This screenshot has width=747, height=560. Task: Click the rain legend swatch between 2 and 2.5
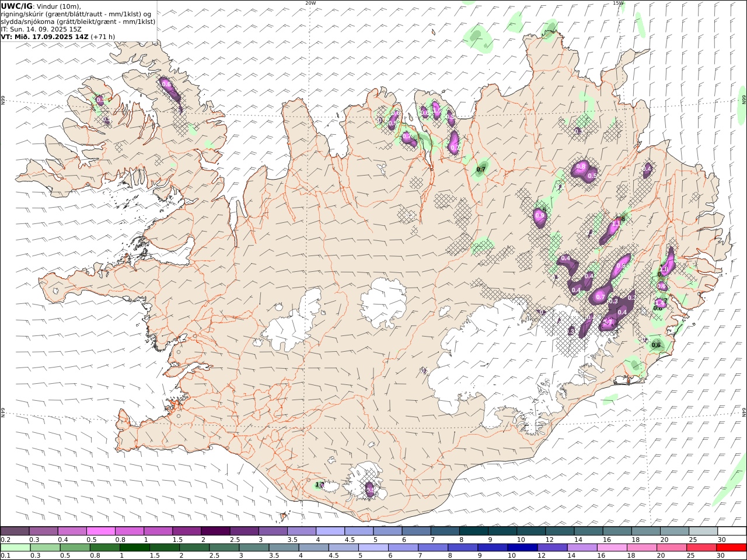point(194,547)
